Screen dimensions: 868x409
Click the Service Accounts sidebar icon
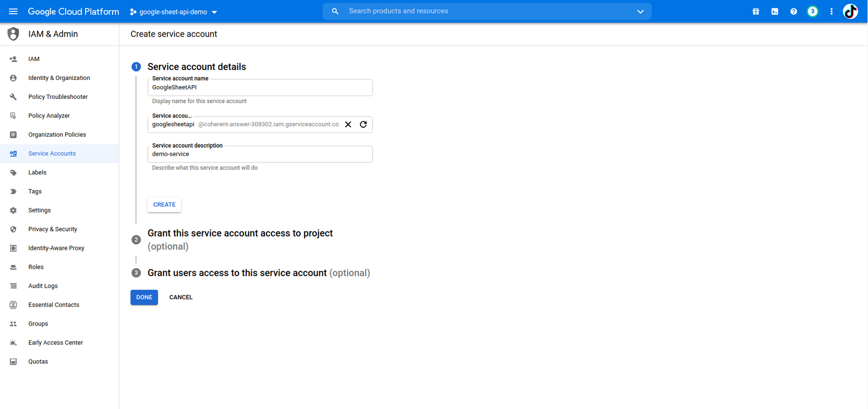(13, 154)
